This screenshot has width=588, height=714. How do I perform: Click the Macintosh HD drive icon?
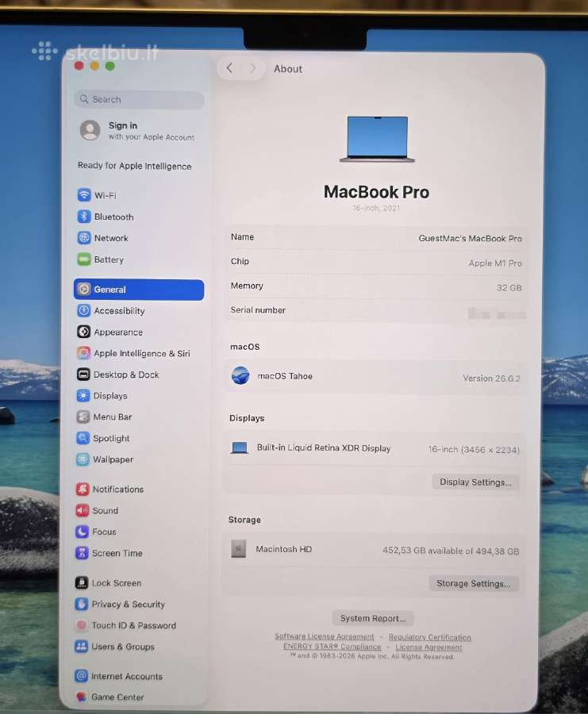click(x=238, y=549)
